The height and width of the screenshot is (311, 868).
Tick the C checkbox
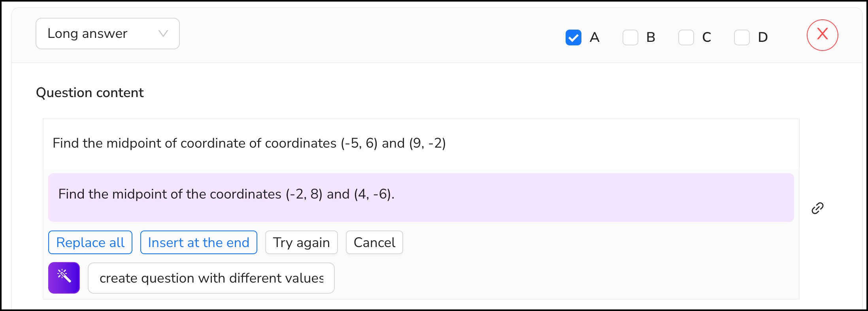point(686,37)
